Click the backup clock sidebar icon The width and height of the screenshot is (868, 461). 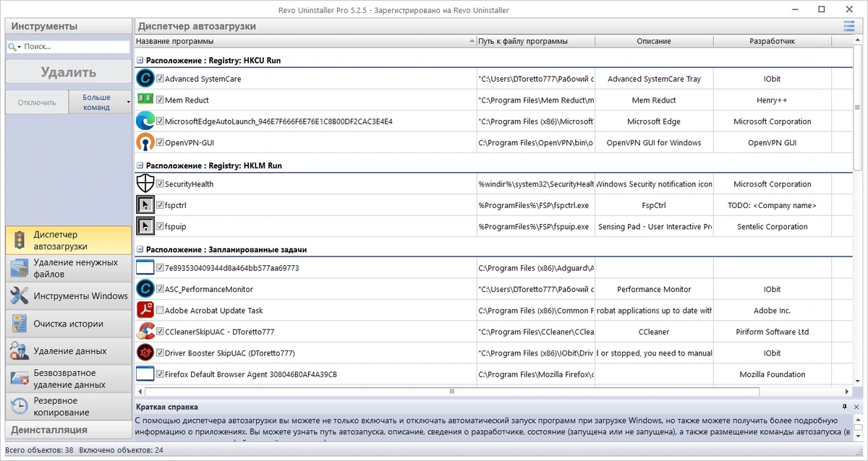point(20,406)
